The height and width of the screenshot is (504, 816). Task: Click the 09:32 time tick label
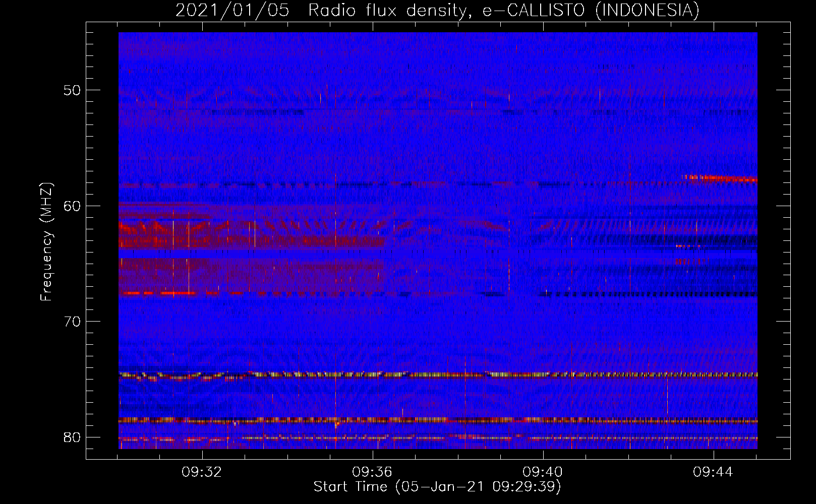pyautogui.click(x=202, y=472)
